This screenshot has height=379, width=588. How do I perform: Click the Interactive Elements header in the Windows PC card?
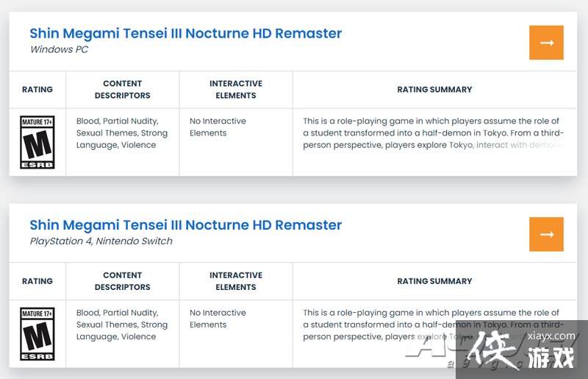coord(235,89)
